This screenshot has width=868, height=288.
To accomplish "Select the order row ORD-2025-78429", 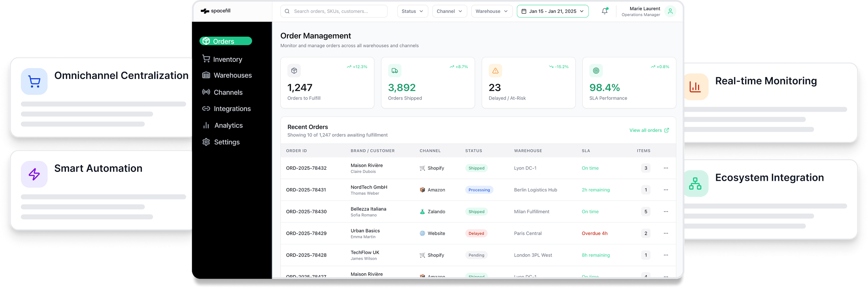I will pos(306,233).
